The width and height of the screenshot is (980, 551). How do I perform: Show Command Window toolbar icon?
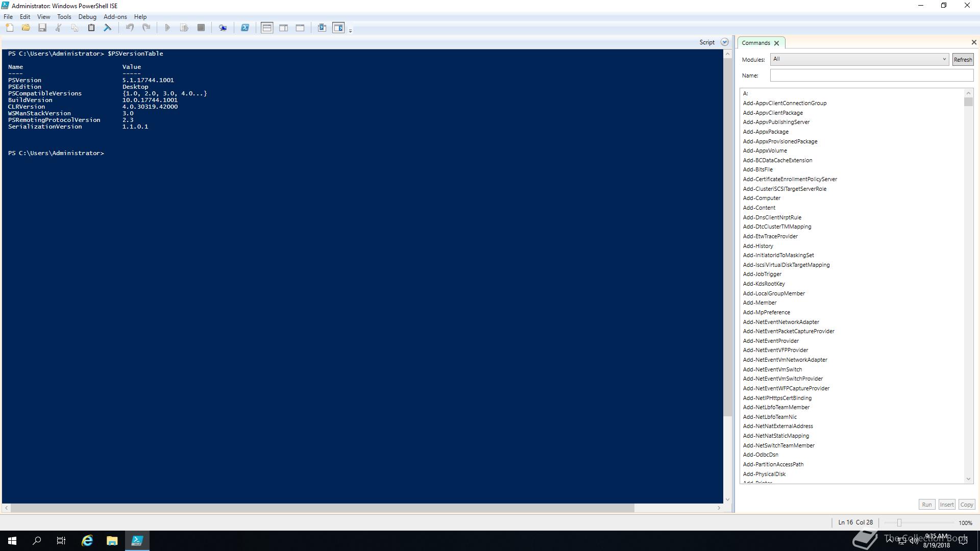(x=322, y=28)
